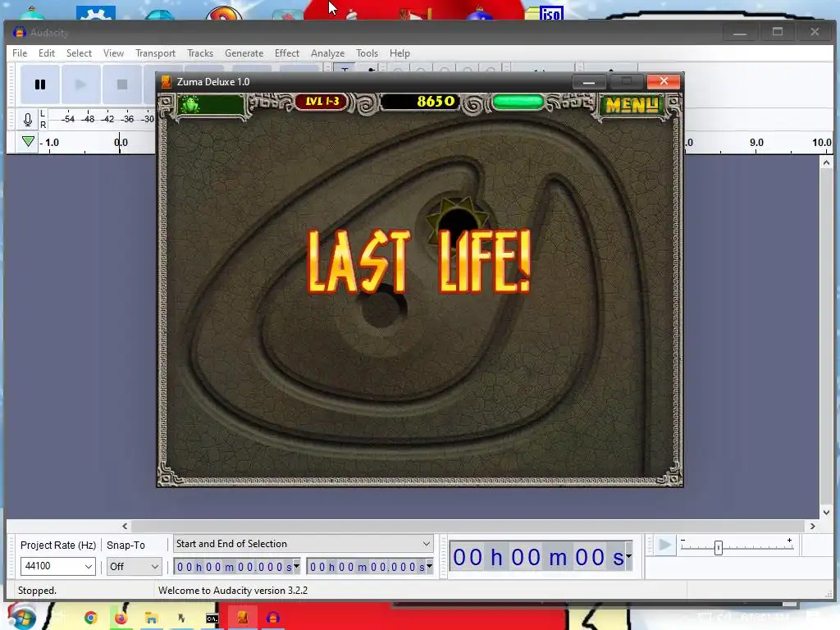The width and height of the screenshot is (840, 630).
Task: Click the vertical scrollbar up arrow
Action: [x=826, y=163]
